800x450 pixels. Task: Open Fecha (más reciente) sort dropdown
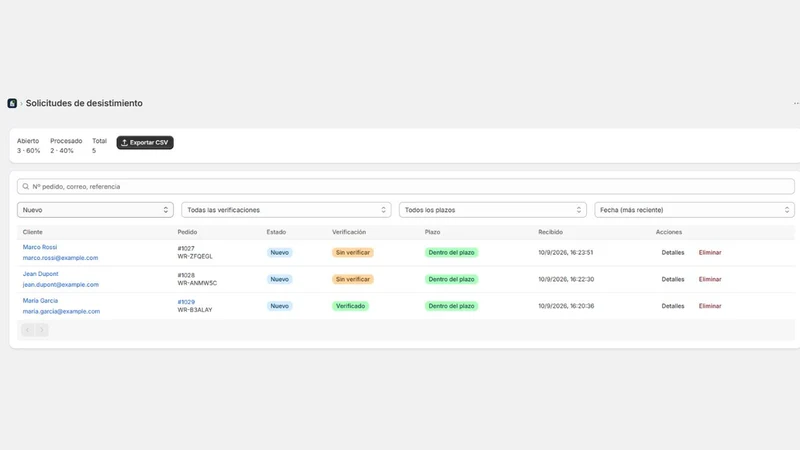click(x=694, y=210)
